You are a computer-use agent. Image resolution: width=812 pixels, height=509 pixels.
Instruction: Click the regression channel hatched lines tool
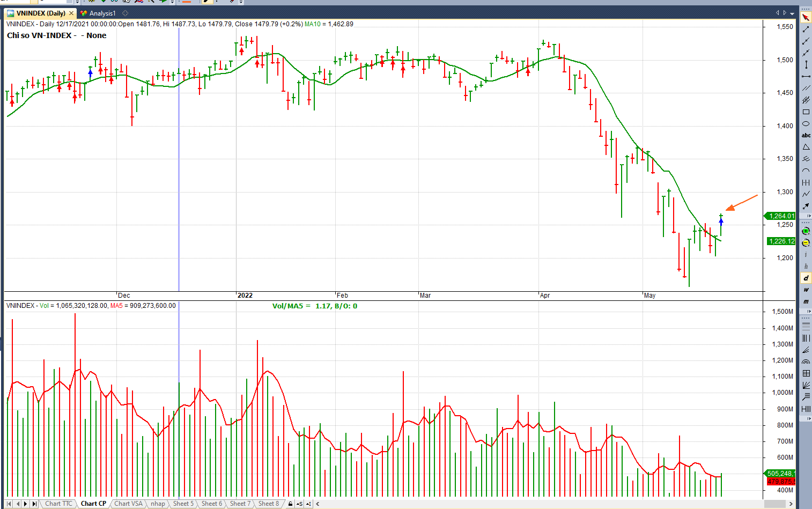click(806, 100)
